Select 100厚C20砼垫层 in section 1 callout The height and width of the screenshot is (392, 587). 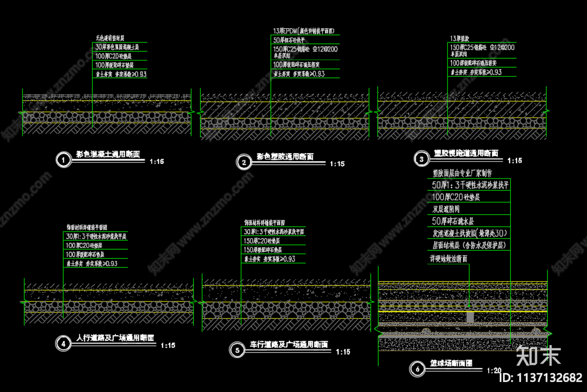[x=113, y=56]
